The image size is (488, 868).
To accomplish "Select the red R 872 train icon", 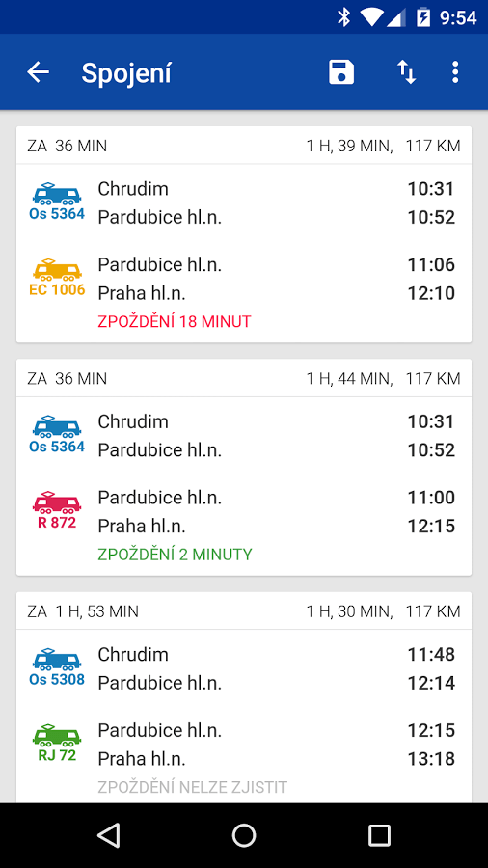I will (57, 509).
